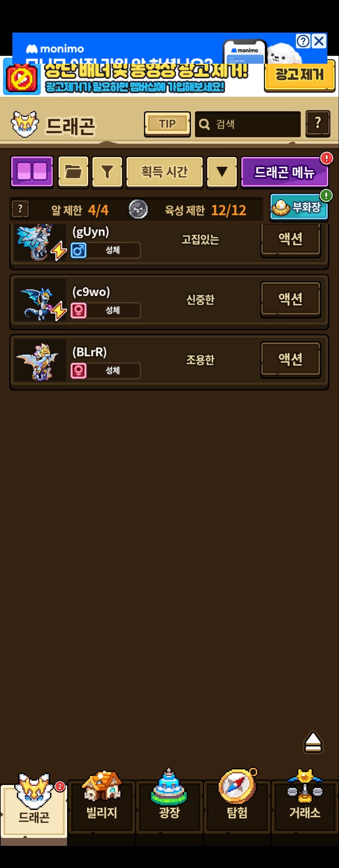
Task: Open the 드래곤 메뉴 button
Action: 285,172
